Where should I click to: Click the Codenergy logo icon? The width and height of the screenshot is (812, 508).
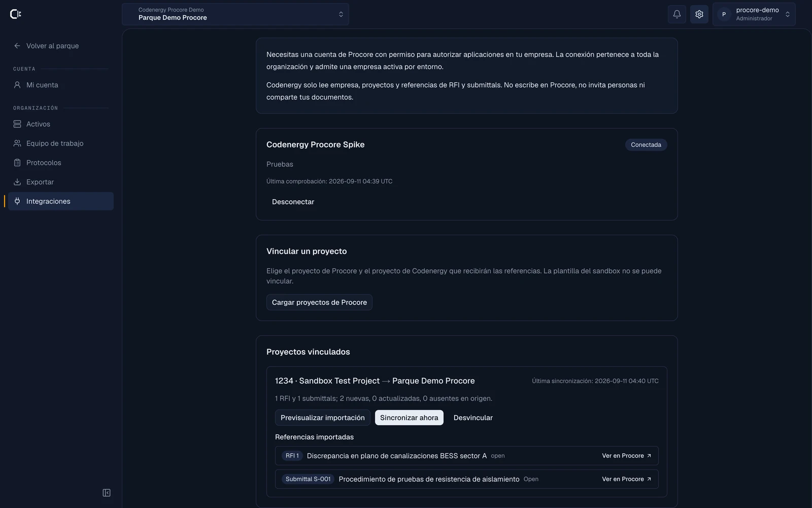tap(16, 14)
